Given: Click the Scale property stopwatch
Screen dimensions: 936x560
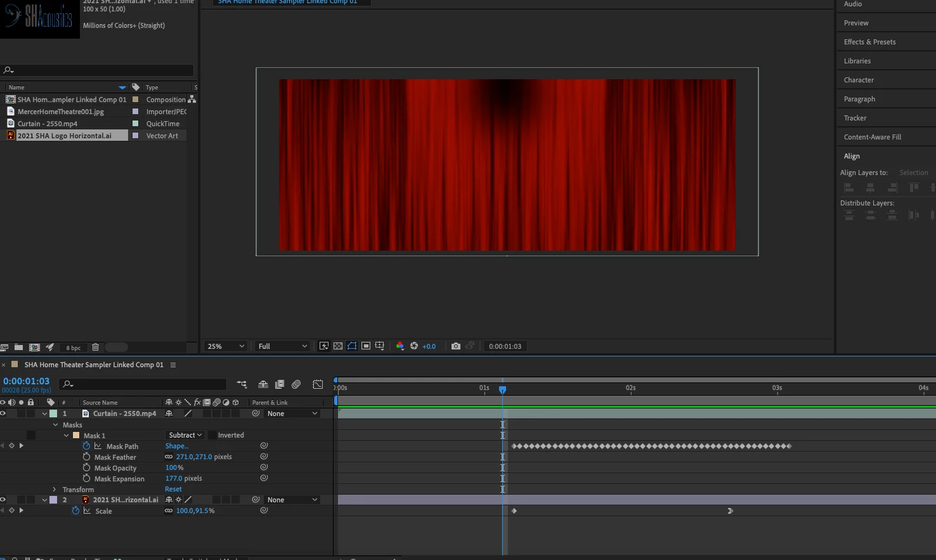Looking at the screenshot, I should [75, 511].
